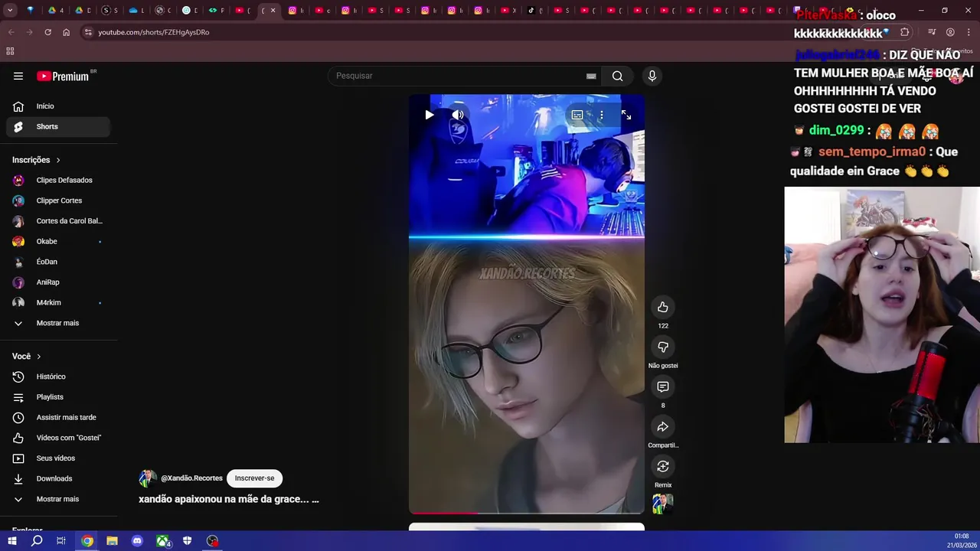Subscribe using the Inscrever-se button
The width and height of the screenshot is (980, 551).
[254, 478]
